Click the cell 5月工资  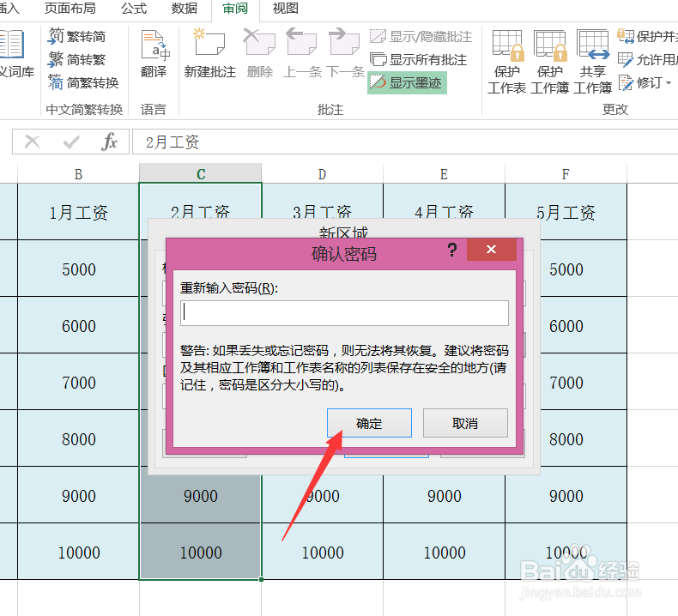[566, 212]
